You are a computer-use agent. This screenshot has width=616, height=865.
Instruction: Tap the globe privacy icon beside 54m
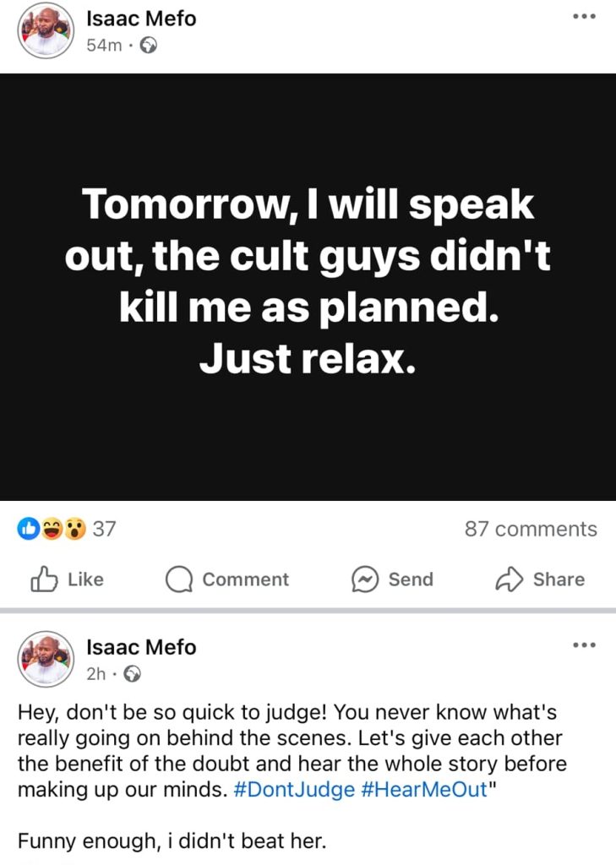tap(149, 46)
